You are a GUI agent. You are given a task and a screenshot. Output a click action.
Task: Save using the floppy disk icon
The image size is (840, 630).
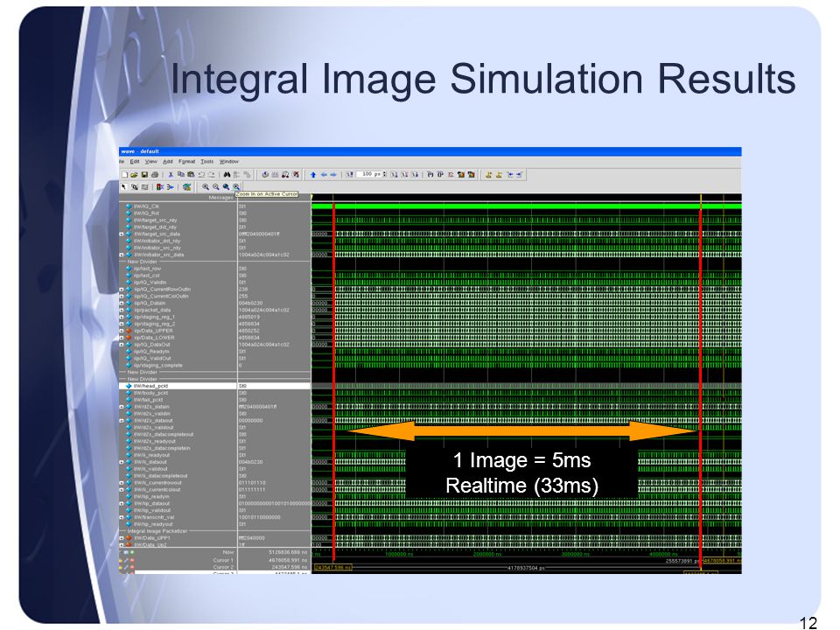click(x=144, y=175)
